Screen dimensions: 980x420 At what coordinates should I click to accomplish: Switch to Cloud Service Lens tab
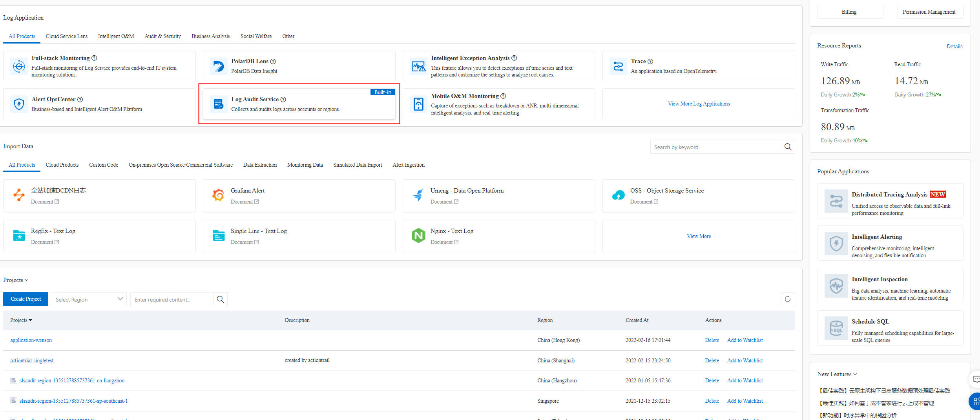tap(67, 36)
